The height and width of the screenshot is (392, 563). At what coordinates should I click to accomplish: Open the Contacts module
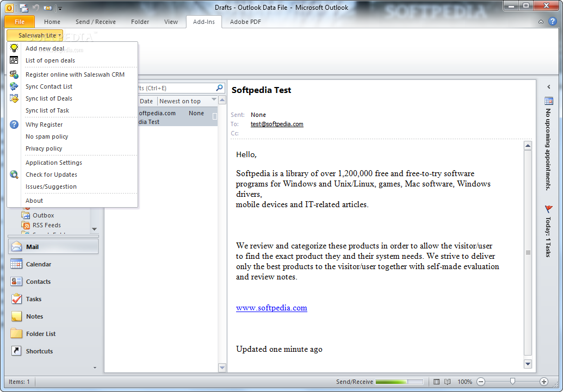pos(53,282)
